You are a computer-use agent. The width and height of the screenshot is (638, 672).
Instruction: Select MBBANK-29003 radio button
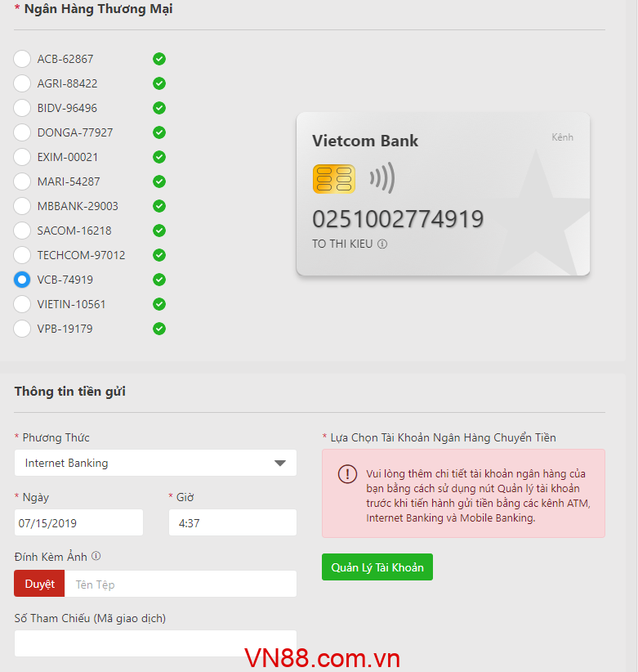pyautogui.click(x=22, y=206)
